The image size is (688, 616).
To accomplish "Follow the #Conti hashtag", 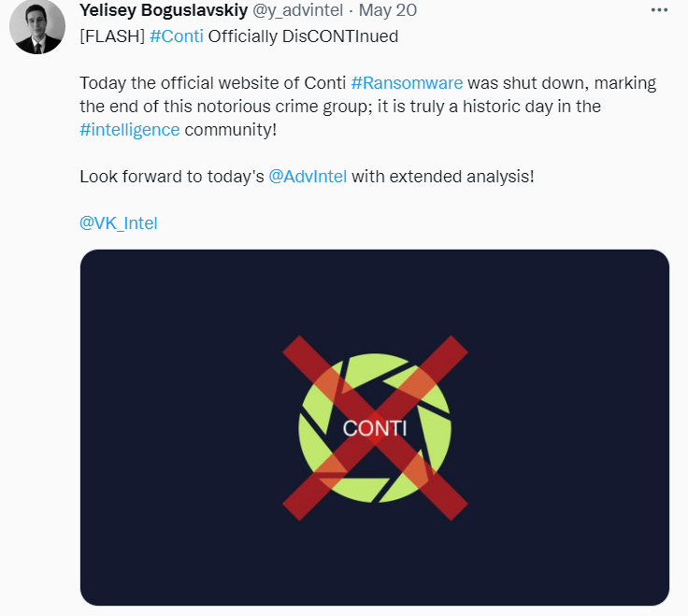I will 176,36.
